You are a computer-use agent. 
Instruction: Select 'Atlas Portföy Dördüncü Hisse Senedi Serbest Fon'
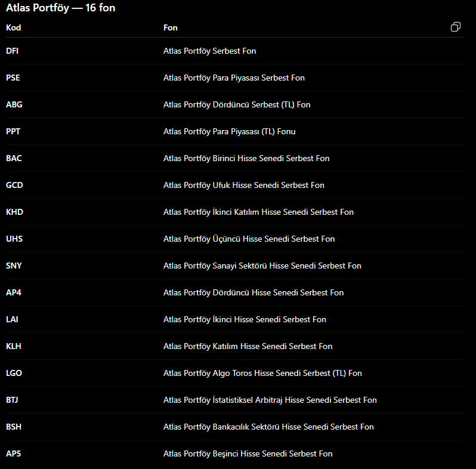point(254,293)
